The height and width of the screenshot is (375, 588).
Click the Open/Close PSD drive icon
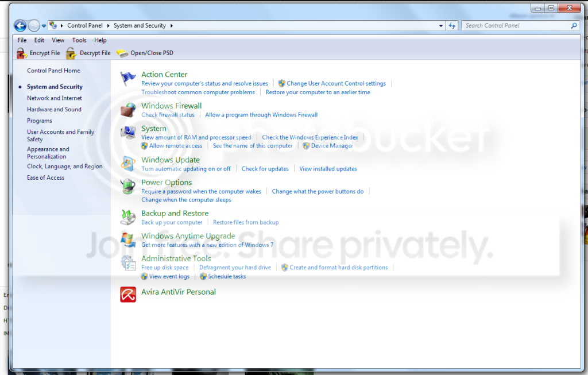pos(122,53)
